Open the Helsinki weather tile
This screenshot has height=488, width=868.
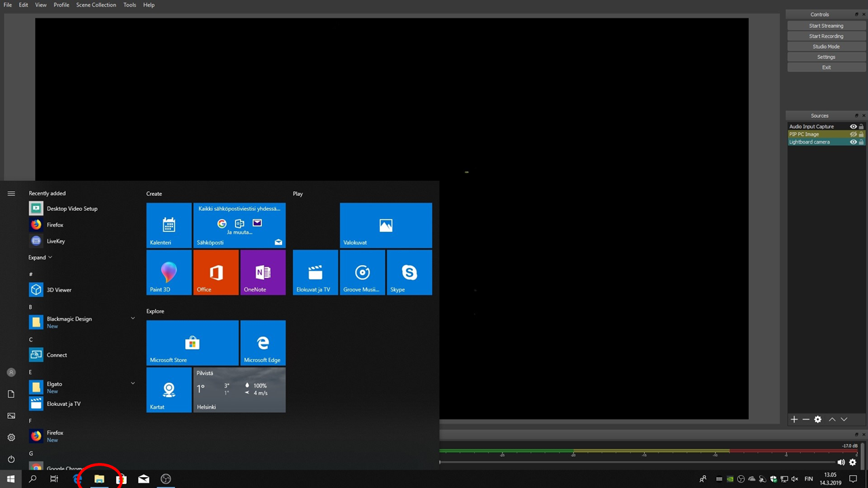[x=239, y=390]
